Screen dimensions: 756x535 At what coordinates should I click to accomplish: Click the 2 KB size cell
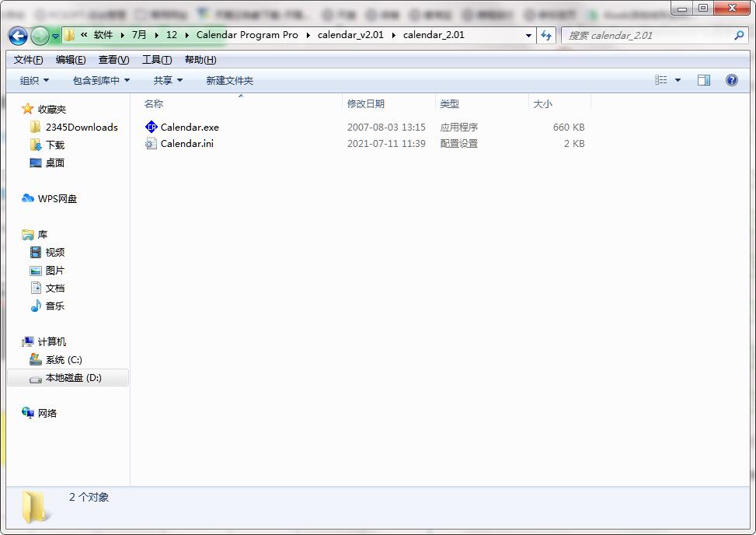[x=574, y=144]
